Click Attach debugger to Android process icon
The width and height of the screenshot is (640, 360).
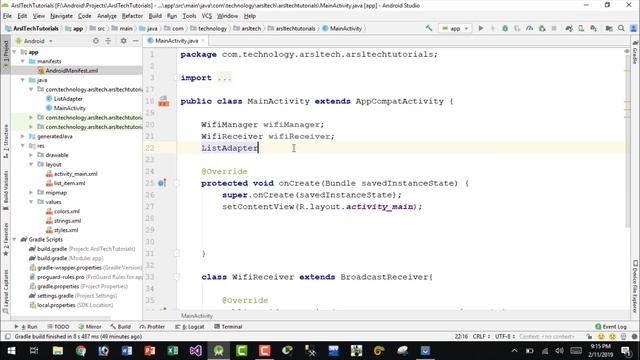tap(542, 28)
